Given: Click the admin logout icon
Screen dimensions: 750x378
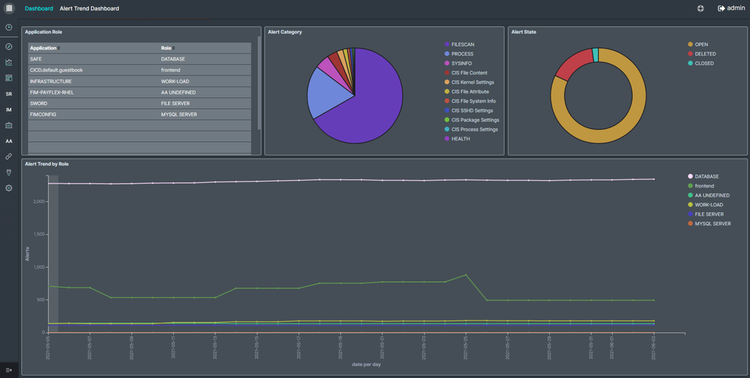Looking at the screenshot, I should pyautogui.click(x=721, y=8).
